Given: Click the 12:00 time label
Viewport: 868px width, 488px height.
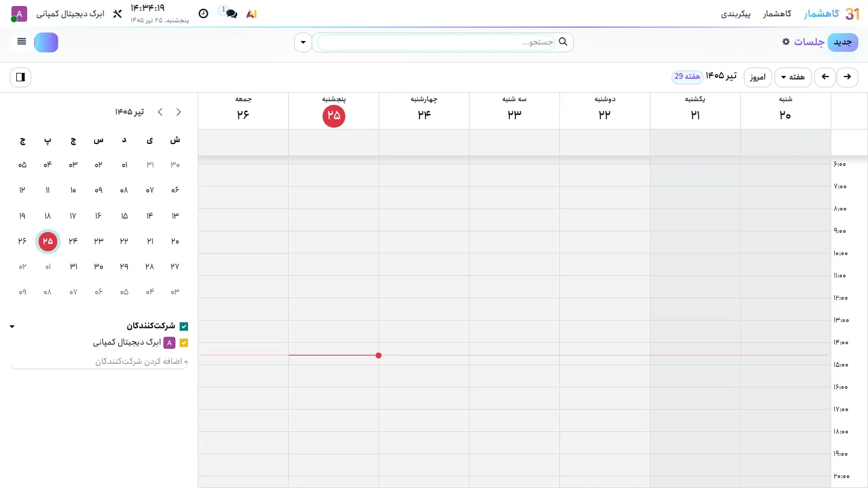Looking at the screenshot, I should coord(840,298).
